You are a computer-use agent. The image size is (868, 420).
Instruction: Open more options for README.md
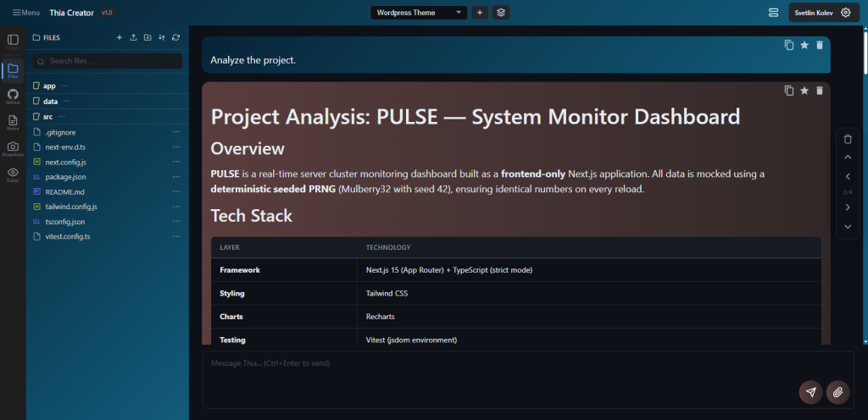[176, 191]
